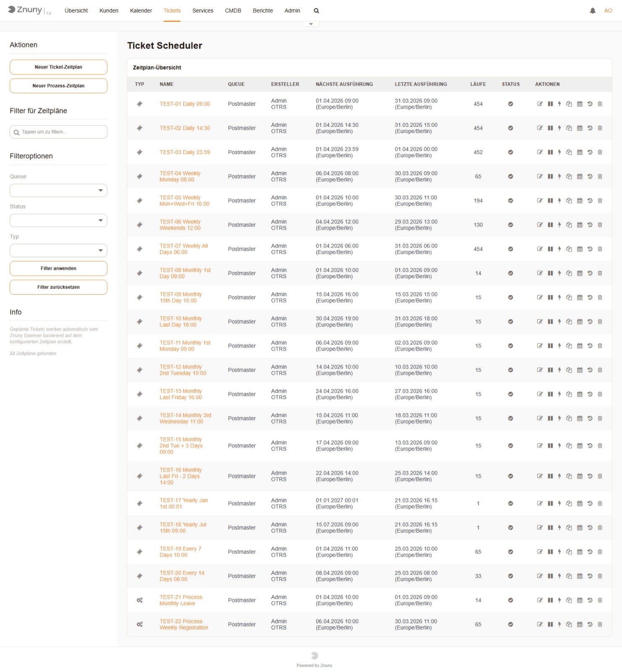
Task: Go to the CMDB menu item
Action: tap(233, 11)
